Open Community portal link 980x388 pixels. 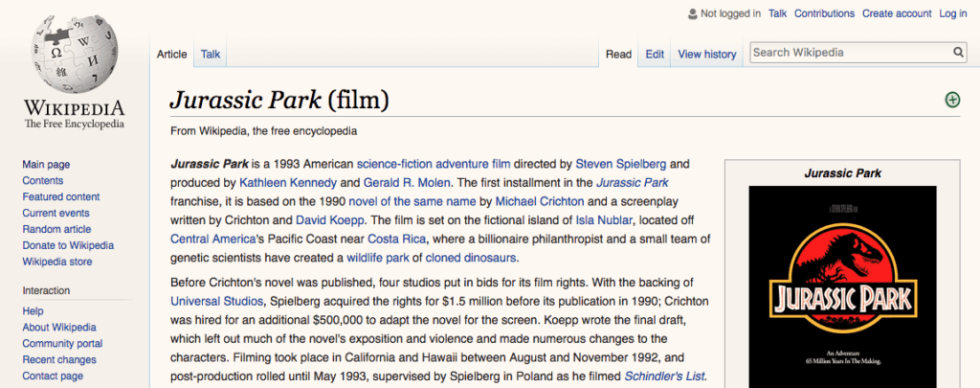(x=62, y=344)
